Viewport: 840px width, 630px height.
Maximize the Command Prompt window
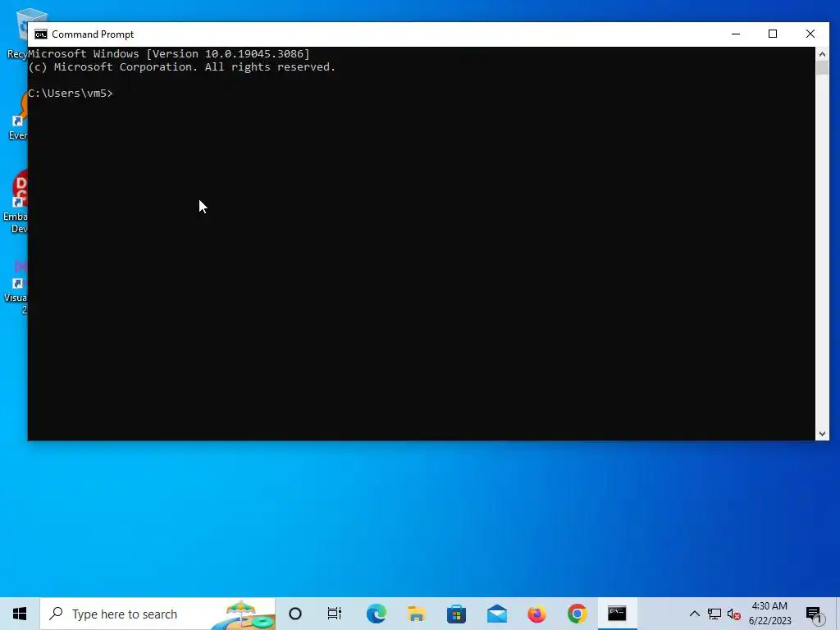click(x=773, y=34)
